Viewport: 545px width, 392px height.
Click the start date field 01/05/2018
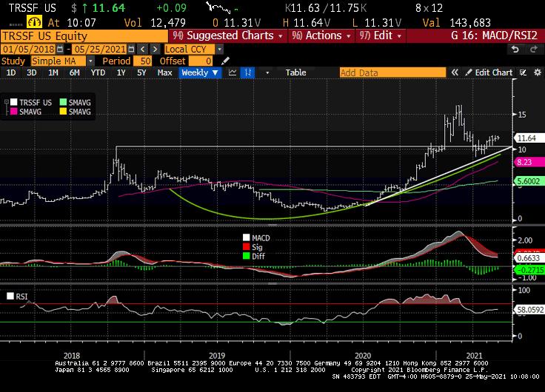(x=28, y=49)
